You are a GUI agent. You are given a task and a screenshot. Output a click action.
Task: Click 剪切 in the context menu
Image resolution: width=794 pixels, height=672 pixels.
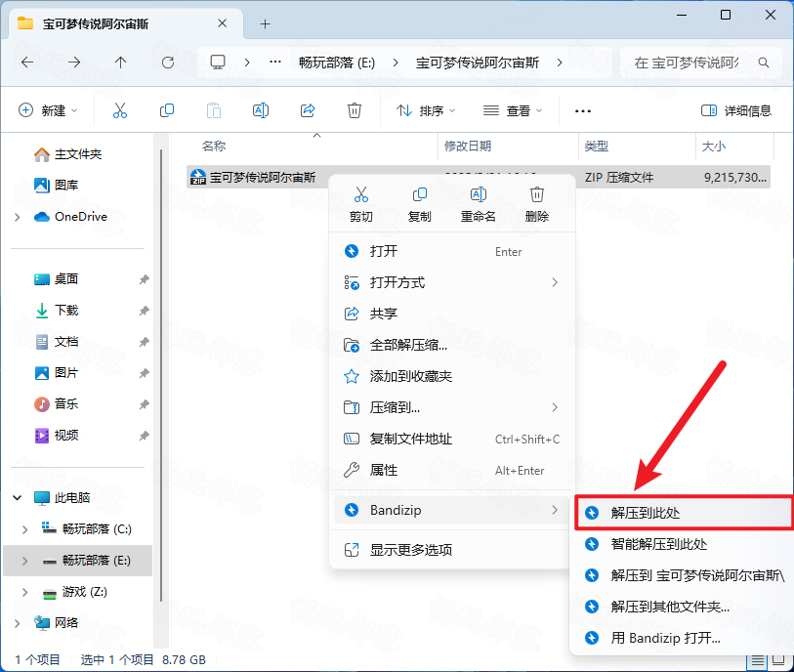[361, 204]
